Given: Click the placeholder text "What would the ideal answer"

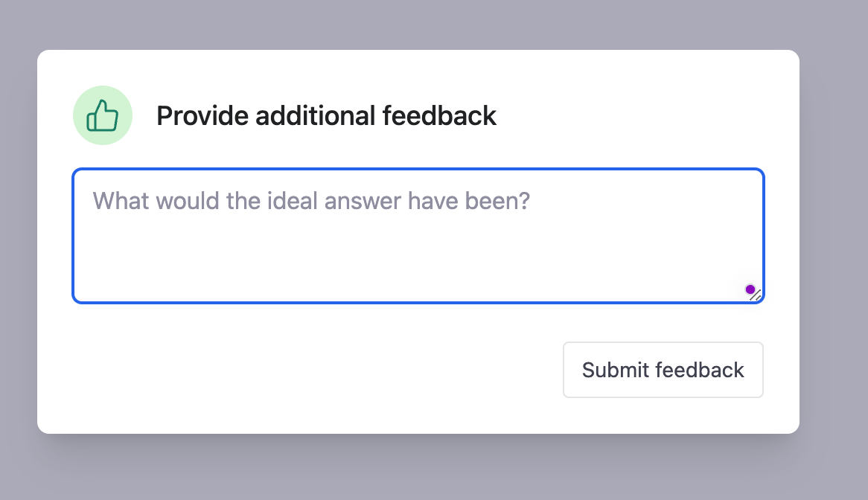Looking at the screenshot, I should [247, 201].
